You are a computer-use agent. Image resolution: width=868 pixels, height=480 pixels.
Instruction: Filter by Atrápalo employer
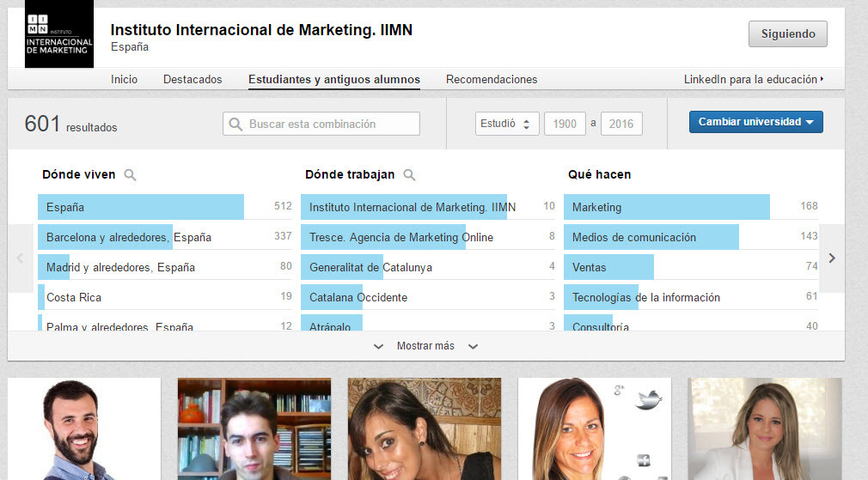(428, 323)
